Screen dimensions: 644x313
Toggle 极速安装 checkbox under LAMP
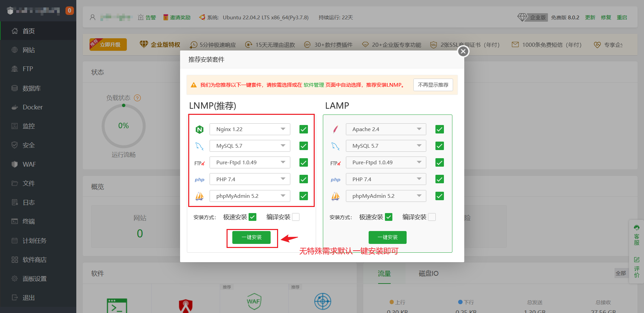pos(389,217)
